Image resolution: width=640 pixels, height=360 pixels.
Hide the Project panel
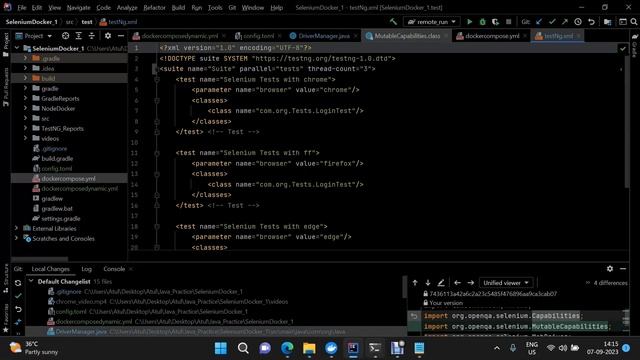pos(121,36)
